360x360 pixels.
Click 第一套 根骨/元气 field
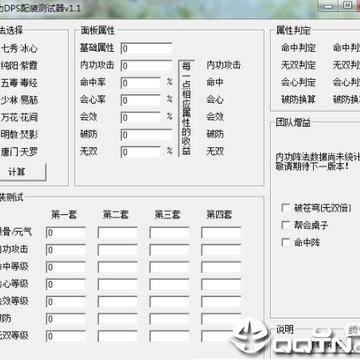(x=66, y=233)
